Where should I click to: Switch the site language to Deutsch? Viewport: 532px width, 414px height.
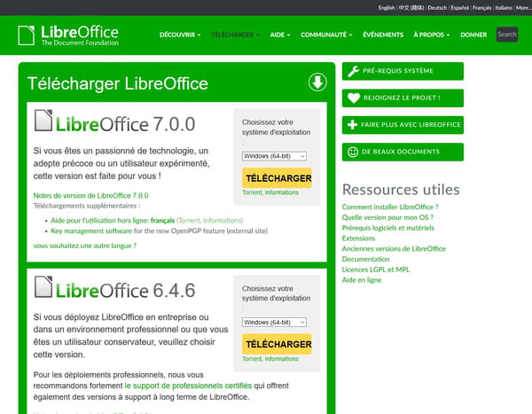point(437,7)
